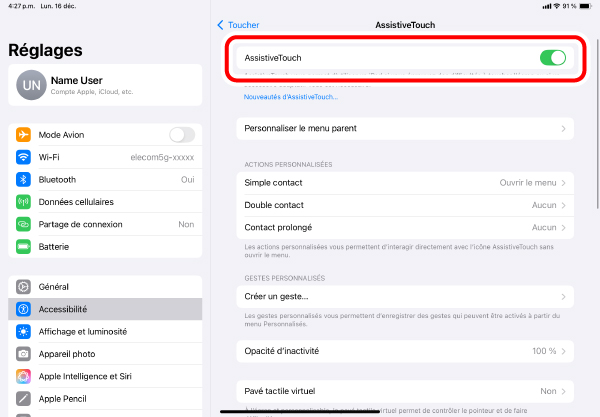Tap the Partage de connexion icon

tap(23, 224)
